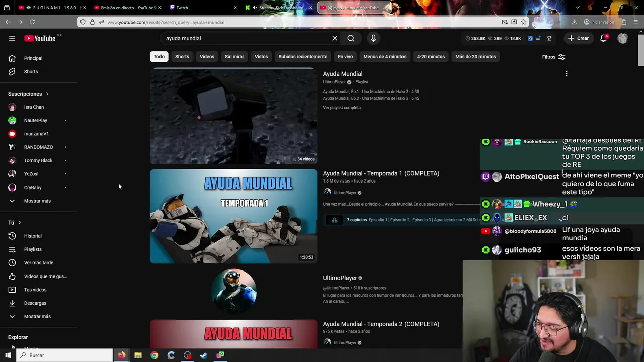644x362 pixels.
Task: Switch to the SUGINAMI 1980 tab
Action: click(x=51, y=8)
